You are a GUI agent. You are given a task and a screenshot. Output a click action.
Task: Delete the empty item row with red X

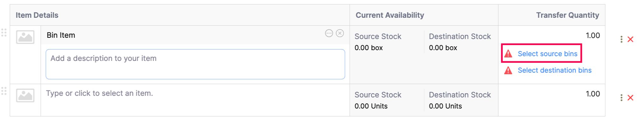(630, 98)
